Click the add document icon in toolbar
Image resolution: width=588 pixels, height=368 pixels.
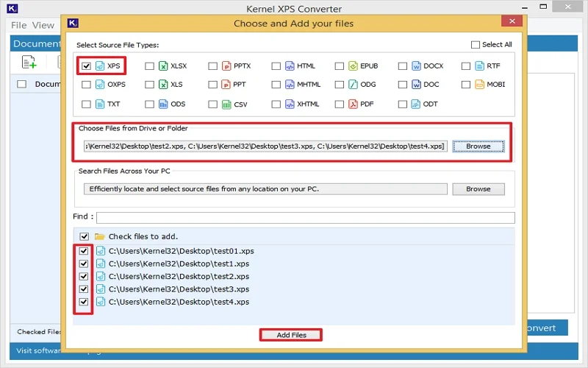pyautogui.click(x=29, y=63)
